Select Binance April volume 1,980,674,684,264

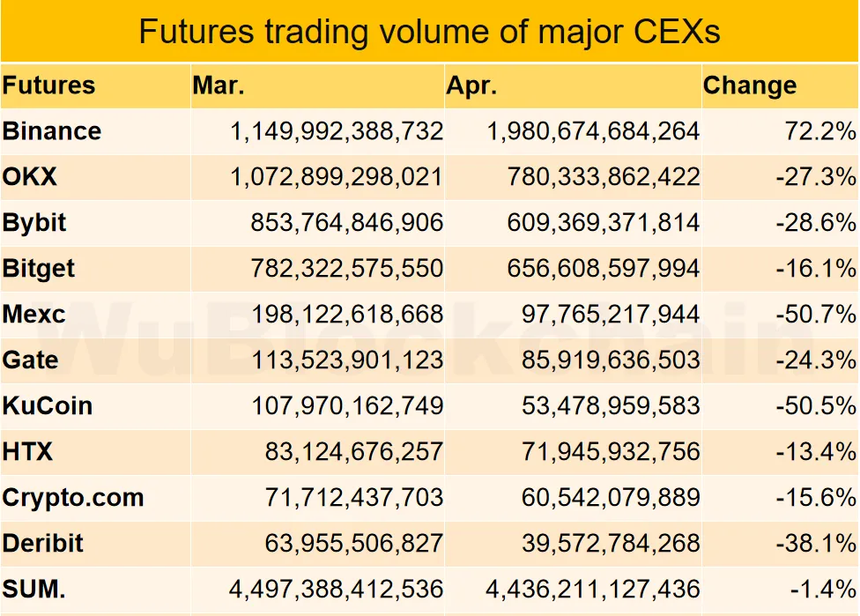tap(594, 131)
